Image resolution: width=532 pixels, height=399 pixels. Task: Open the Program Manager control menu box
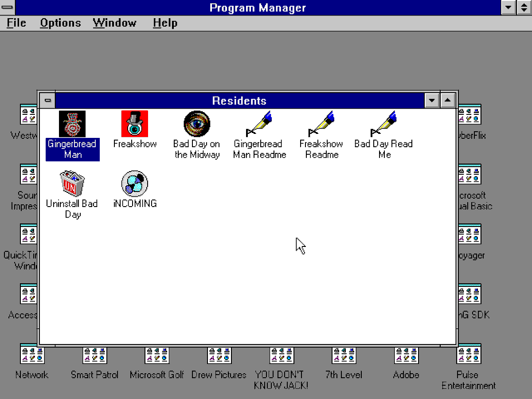pos(8,8)
